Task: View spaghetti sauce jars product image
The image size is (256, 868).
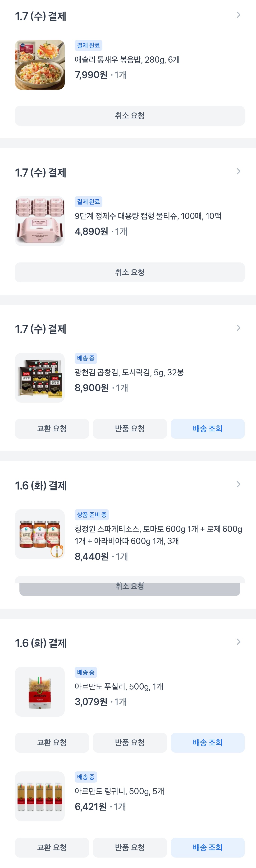Action: [x=40, y=534]
